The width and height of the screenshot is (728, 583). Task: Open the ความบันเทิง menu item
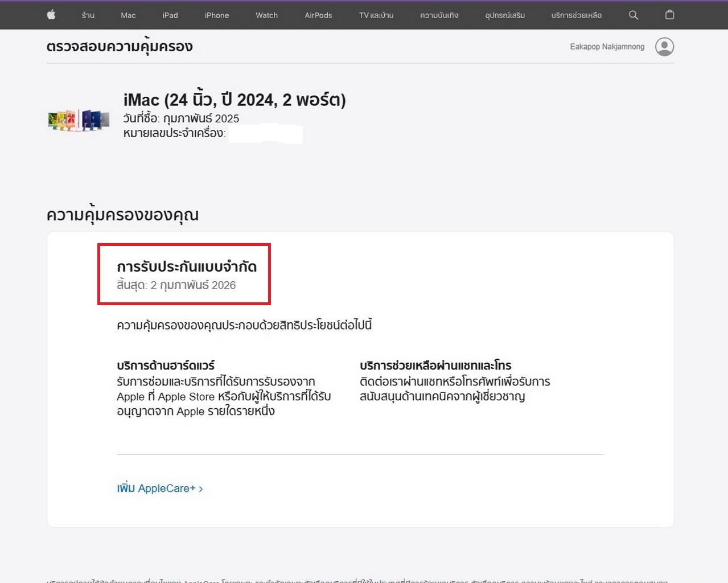439,15
